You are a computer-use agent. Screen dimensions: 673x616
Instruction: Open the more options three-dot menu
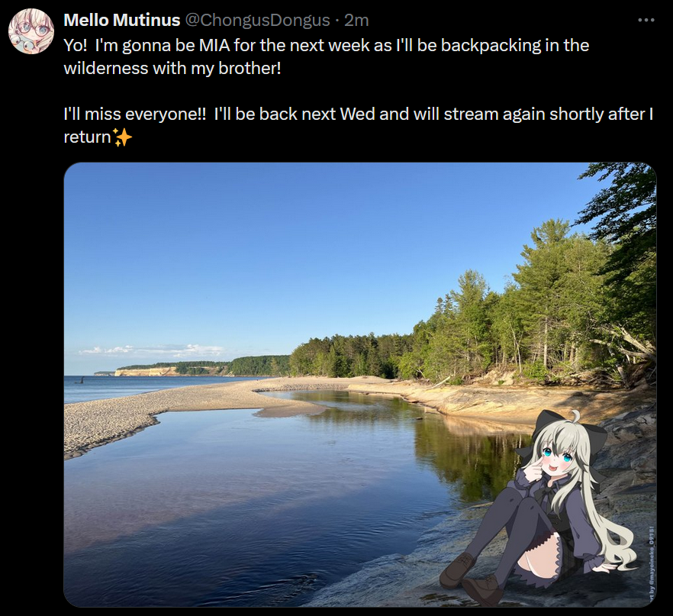[x=646, y=20]
